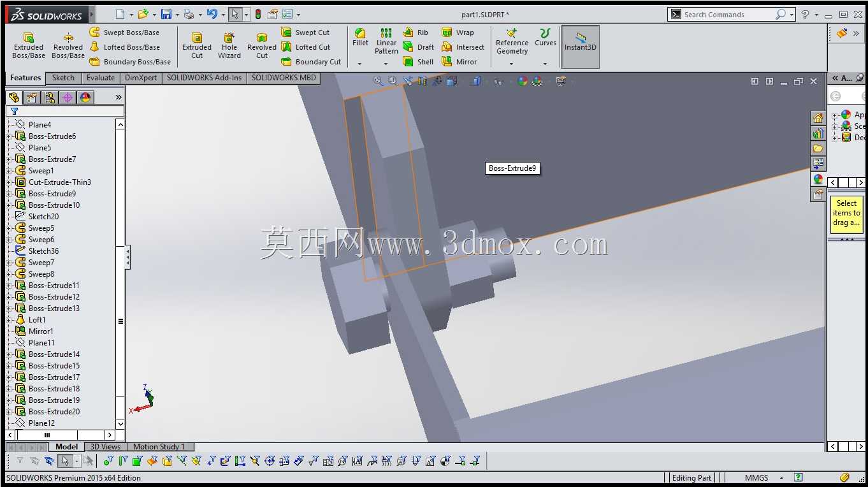Activate the Lofted Boss/Base command
The height and width of the screenshot is (487, 868).
[x=124, y=47]
